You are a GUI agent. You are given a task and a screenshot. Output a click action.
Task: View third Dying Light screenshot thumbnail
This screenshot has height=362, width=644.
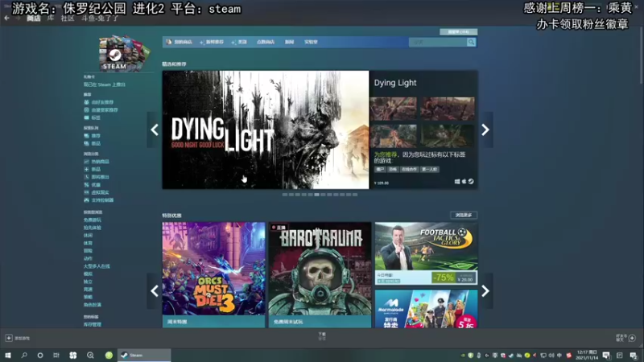click(x=393, y=136)
